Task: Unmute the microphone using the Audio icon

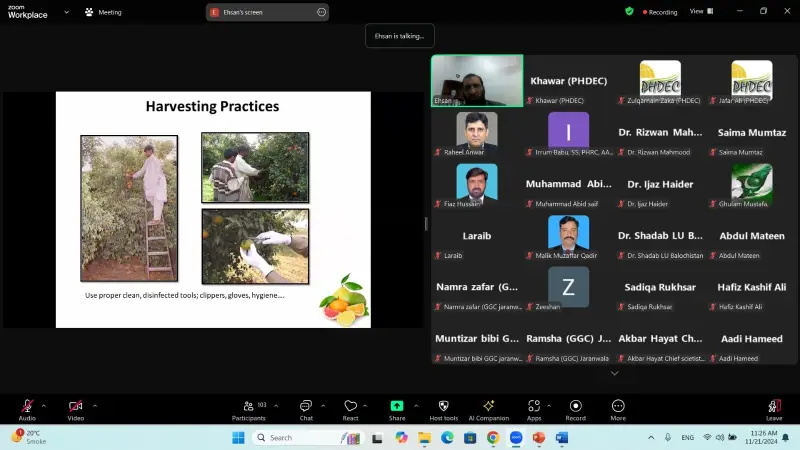Action: coord(27,407)
